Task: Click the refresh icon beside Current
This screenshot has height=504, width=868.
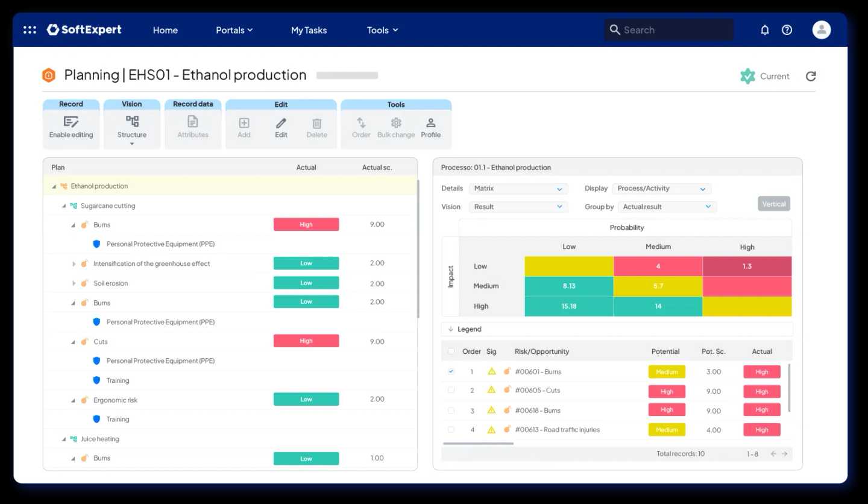Action: tap(811, 76)
